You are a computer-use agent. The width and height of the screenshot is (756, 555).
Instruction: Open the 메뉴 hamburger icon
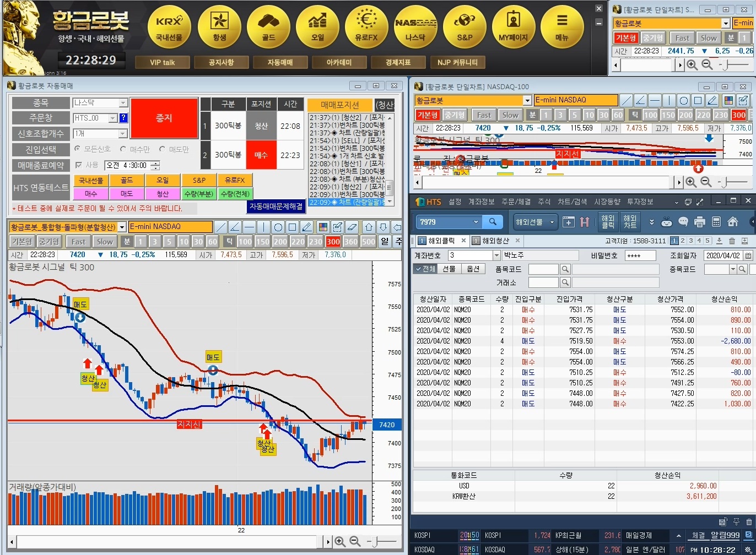pyautogui.click(x=562, y=26)
